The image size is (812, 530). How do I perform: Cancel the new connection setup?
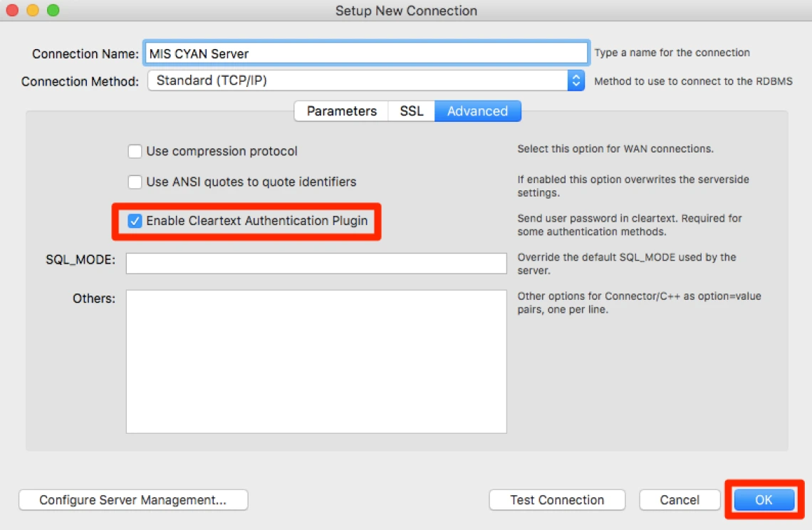click(680, 500)
